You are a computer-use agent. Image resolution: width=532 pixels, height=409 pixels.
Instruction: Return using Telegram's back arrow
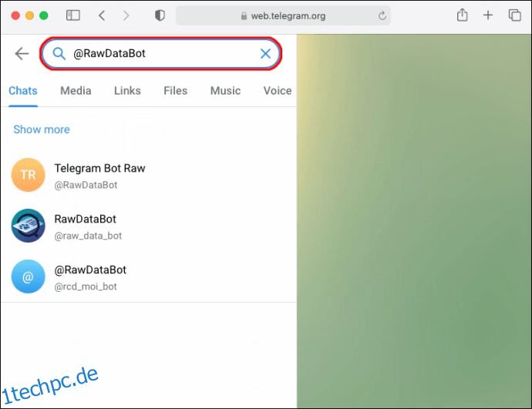[22, 54]
